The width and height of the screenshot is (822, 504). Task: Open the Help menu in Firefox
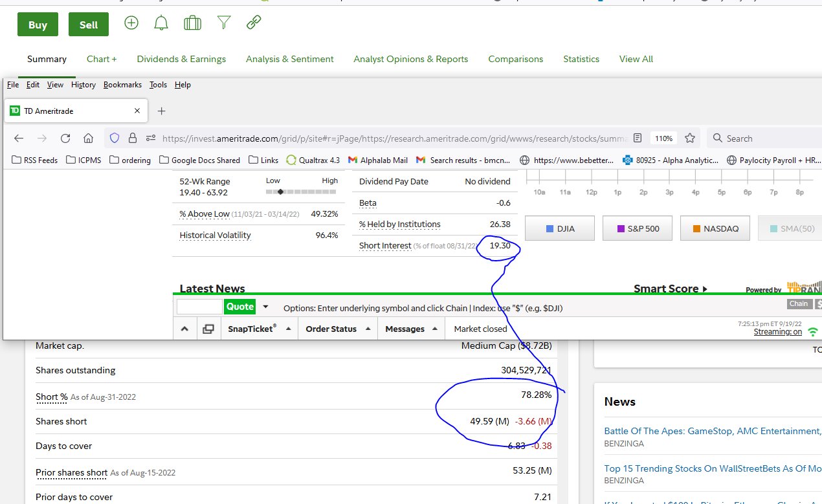click(x=183, y=85)
